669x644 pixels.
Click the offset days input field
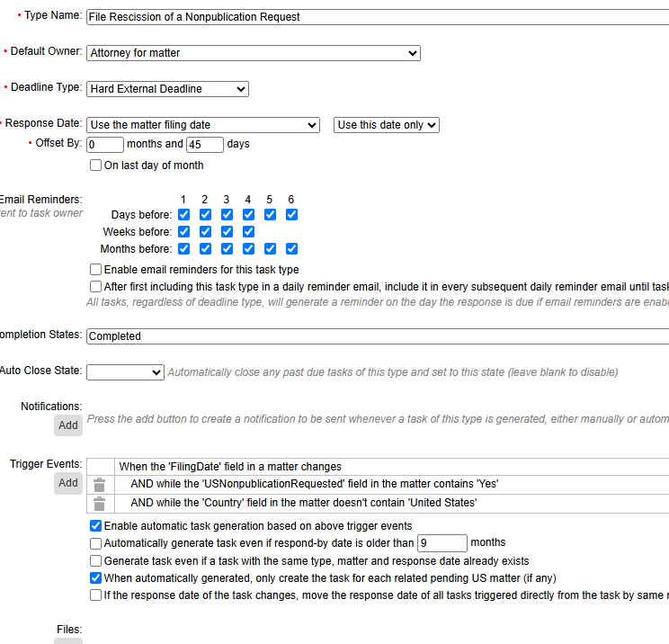(205, 144)
